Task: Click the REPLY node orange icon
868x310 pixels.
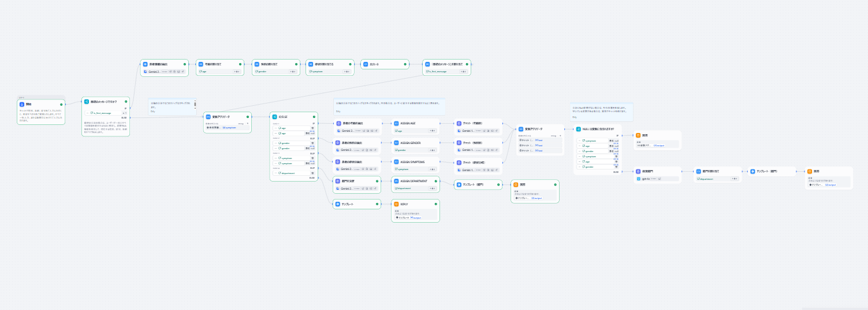Action: click(396, 204)
